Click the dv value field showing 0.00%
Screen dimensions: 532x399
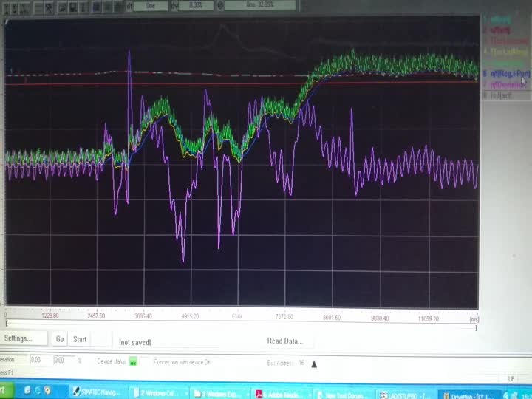click(x=196, y=5)
